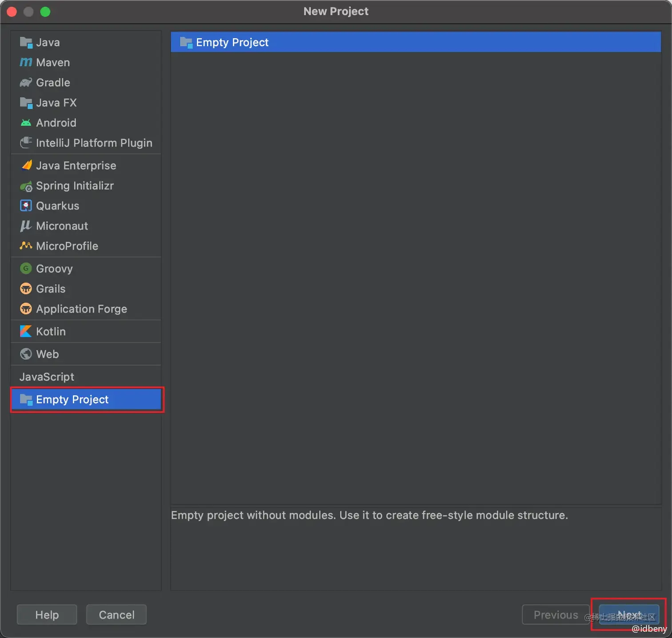Click the Grails icon
Screen dimensions: 672x638
point(26,289)
